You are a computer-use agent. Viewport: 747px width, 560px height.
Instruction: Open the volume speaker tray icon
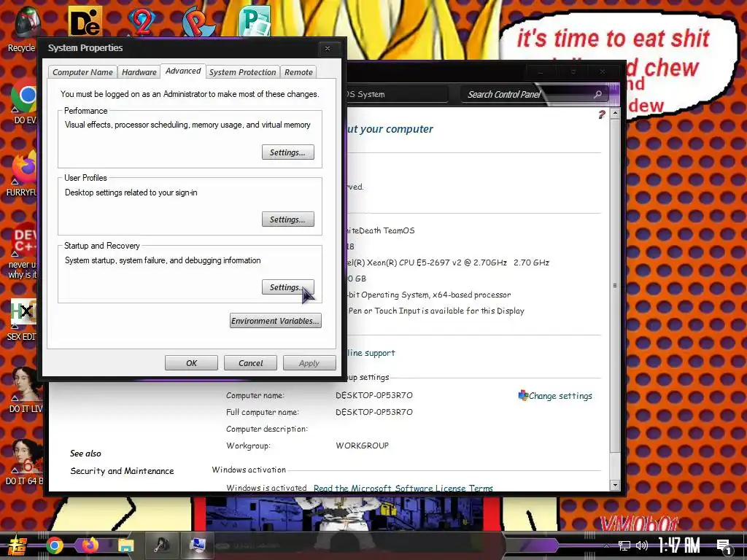tap(642, 545)
